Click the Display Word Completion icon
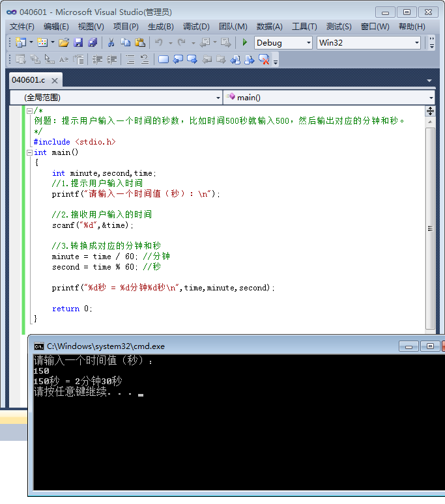445x504 pixels. pos(64,59)
